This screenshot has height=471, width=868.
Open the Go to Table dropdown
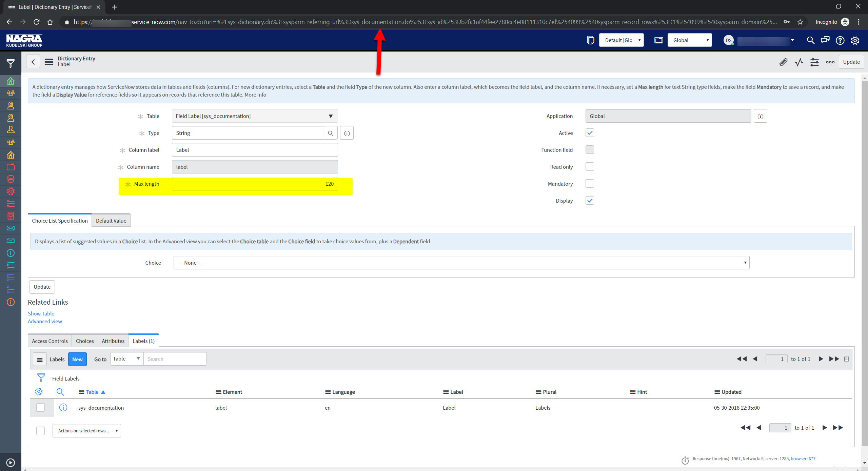pyautogui.click(x=127, y=359)
